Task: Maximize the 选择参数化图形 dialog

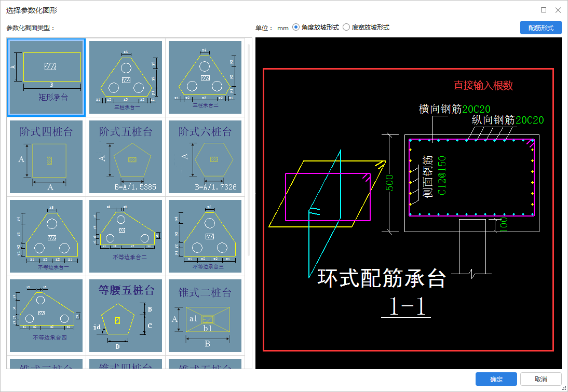Action: click(544, 10)
